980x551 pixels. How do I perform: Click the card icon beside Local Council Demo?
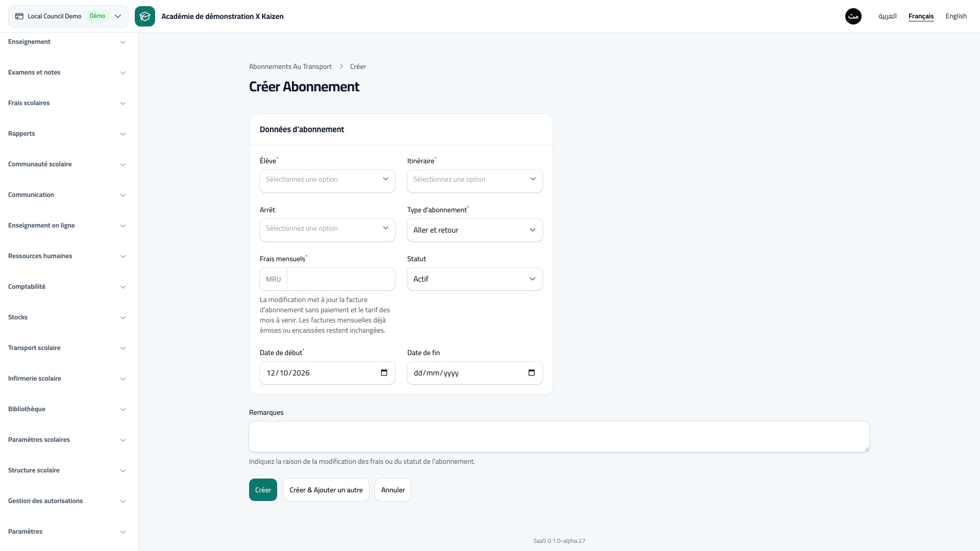pos(19,16)
